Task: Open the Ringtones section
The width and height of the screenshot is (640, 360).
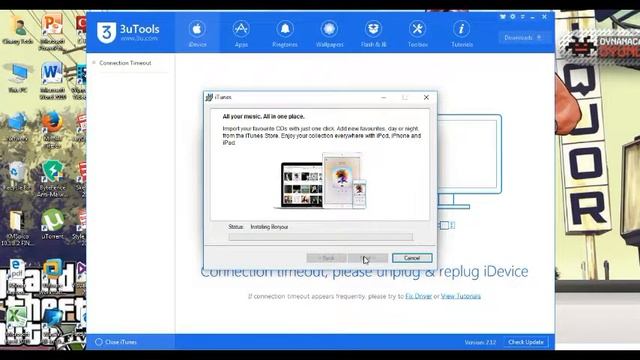Action: pyautogui.click(x=285, y=34)
